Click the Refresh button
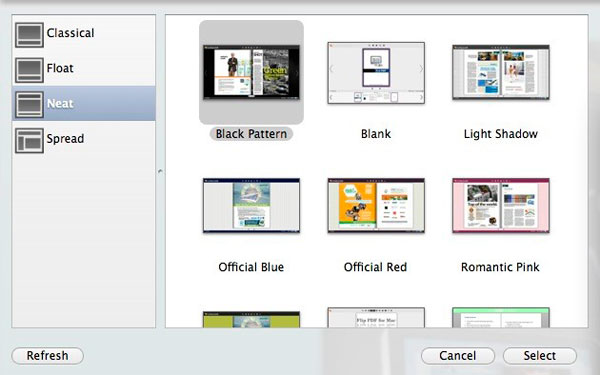The image size is (600, 375). (48, 356)
